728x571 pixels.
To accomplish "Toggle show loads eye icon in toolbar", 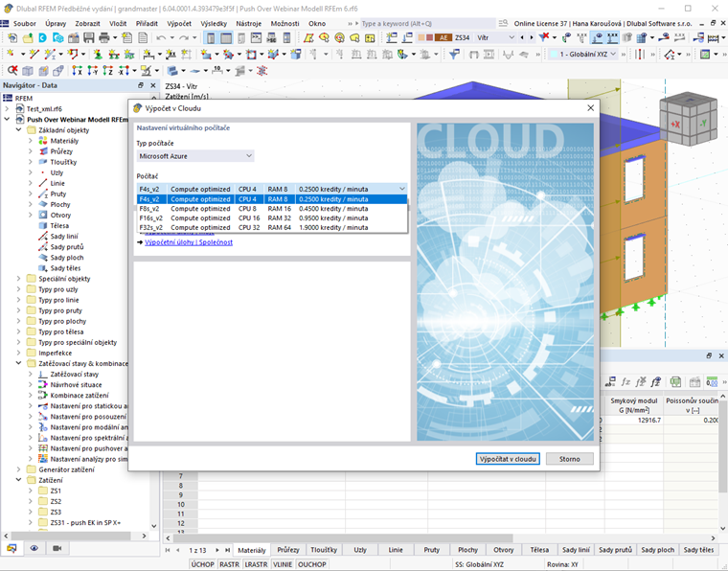I will (x=597, y=37).
